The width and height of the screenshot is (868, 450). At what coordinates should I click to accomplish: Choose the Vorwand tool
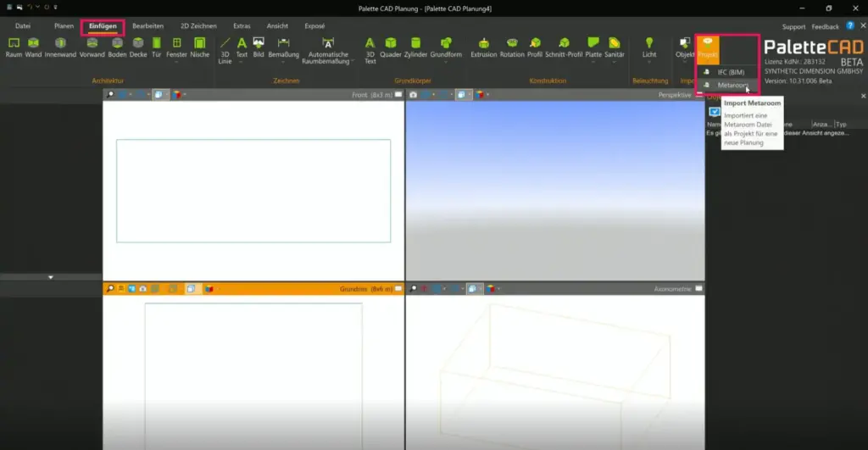pyautogui.click(x=92, y=47)
